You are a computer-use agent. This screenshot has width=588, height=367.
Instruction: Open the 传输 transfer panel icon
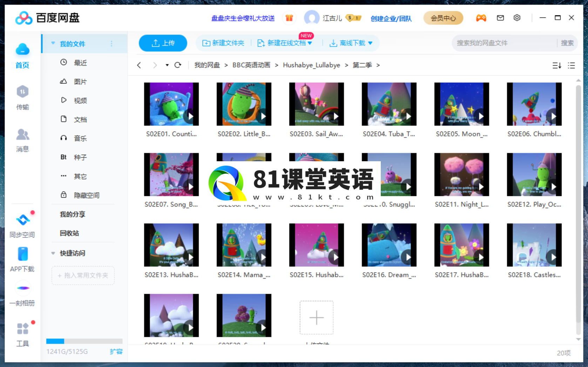[x=22, y=92]
